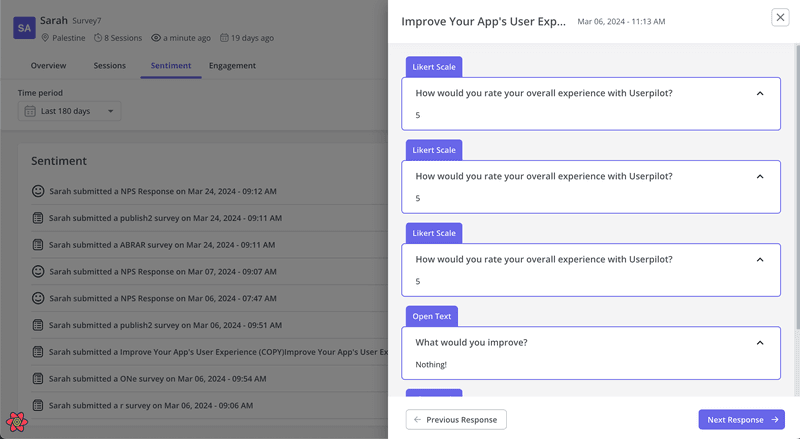Click the Palestine location pin icon
The height and width of the screenshot is (439, 800).
(x=45, y=38)
